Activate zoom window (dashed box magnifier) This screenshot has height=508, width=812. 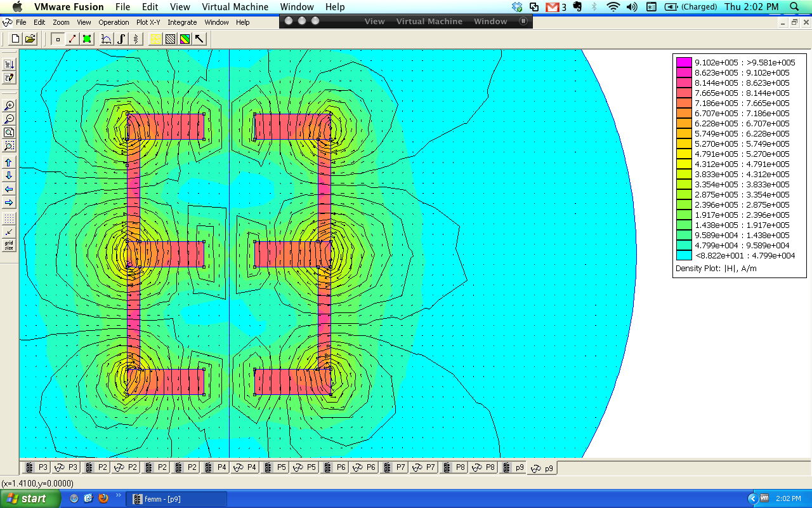[x=9, y=146]
